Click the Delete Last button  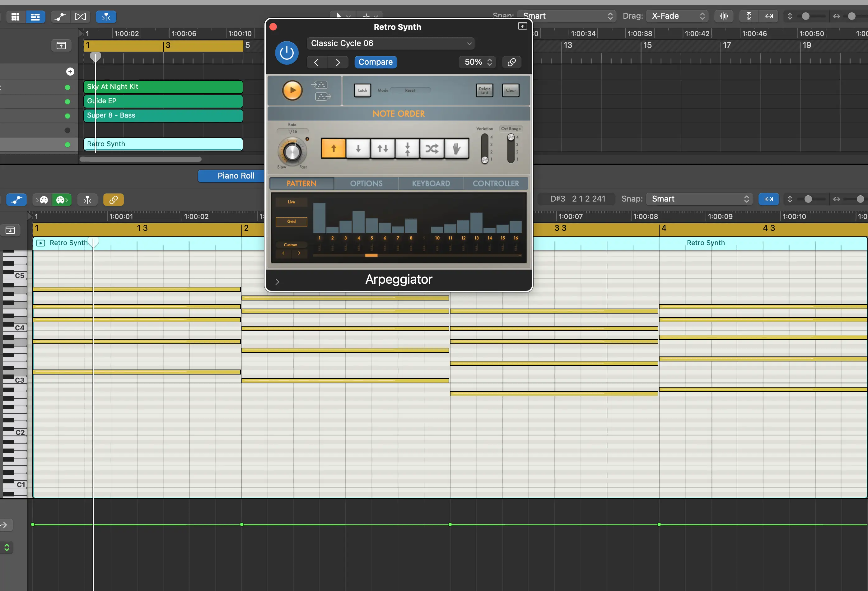pos(485,91)
